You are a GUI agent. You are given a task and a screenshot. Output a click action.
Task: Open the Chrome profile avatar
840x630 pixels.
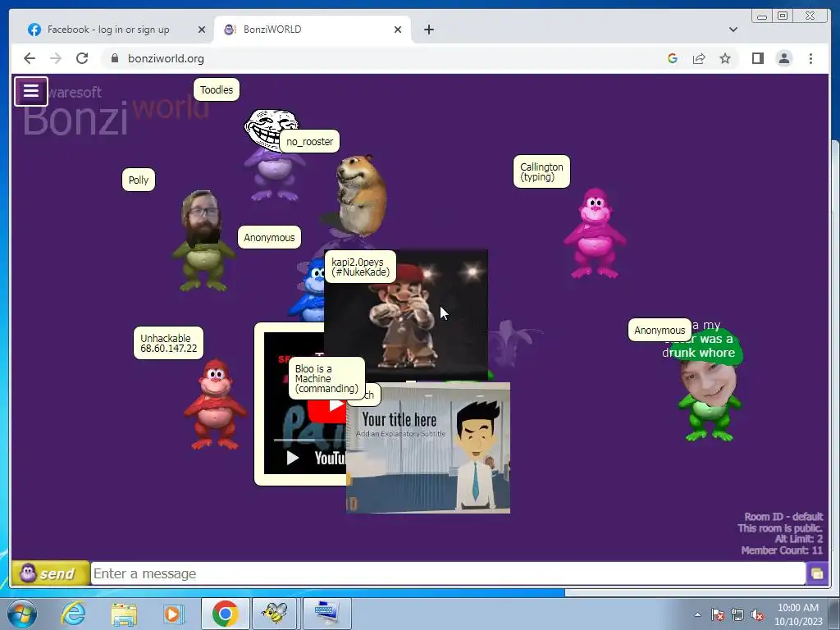(x=783, y=58)
